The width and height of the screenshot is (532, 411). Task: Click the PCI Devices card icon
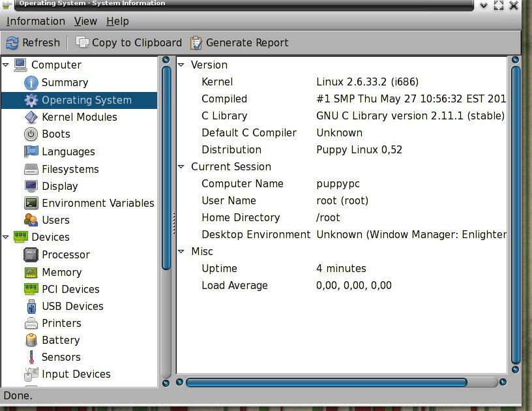pos(31,289)
